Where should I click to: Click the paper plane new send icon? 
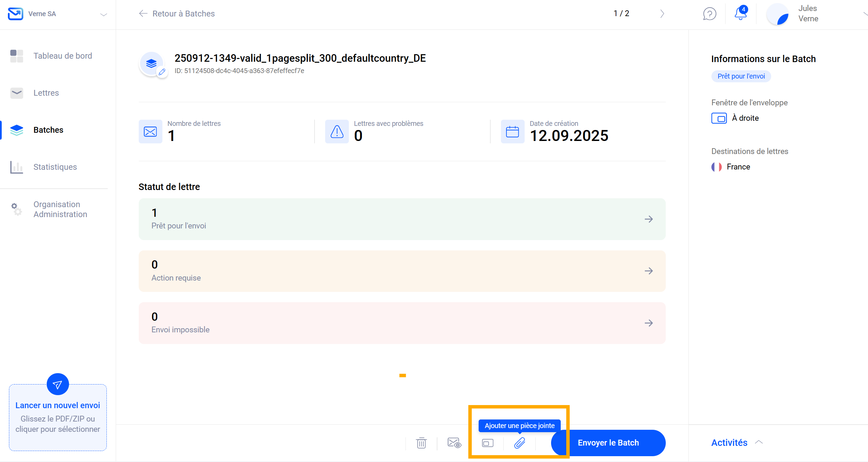click(x=58, y=384)
